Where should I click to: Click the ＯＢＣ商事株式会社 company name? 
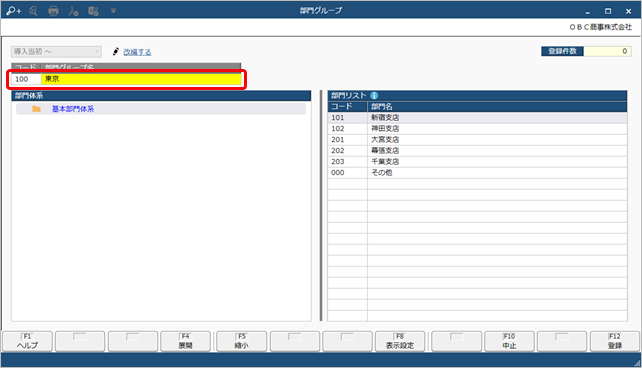tap(601, 27)
